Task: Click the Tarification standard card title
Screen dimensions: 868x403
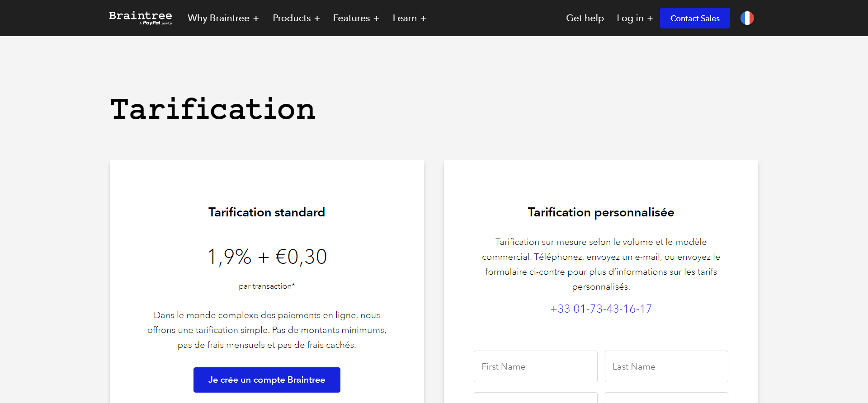Action: (x=267, y=212)
